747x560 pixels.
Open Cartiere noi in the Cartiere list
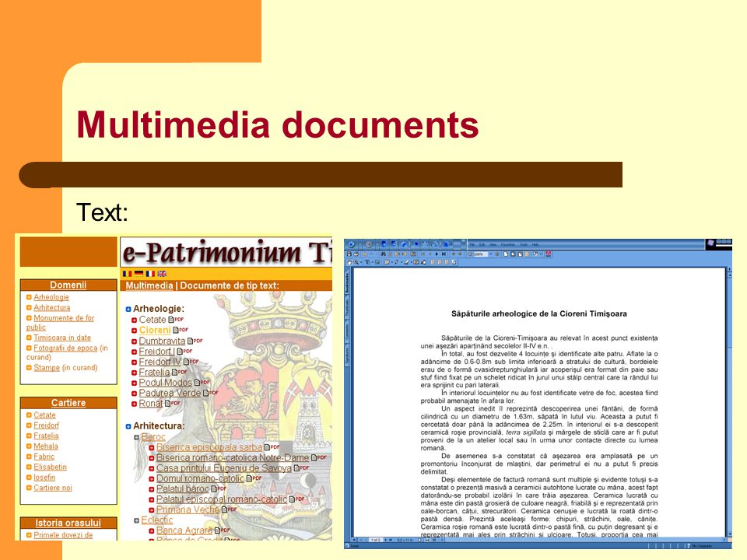[52, 488]
